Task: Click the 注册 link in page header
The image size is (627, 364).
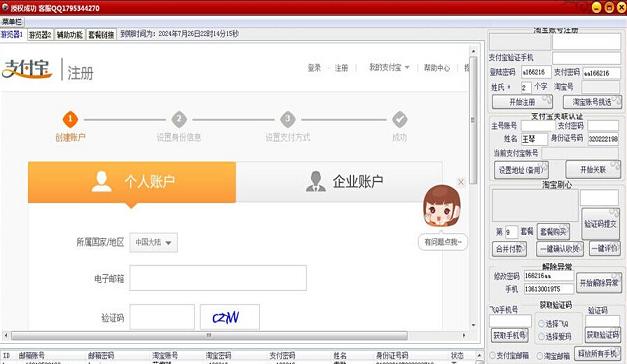Action: coord(341,68)
